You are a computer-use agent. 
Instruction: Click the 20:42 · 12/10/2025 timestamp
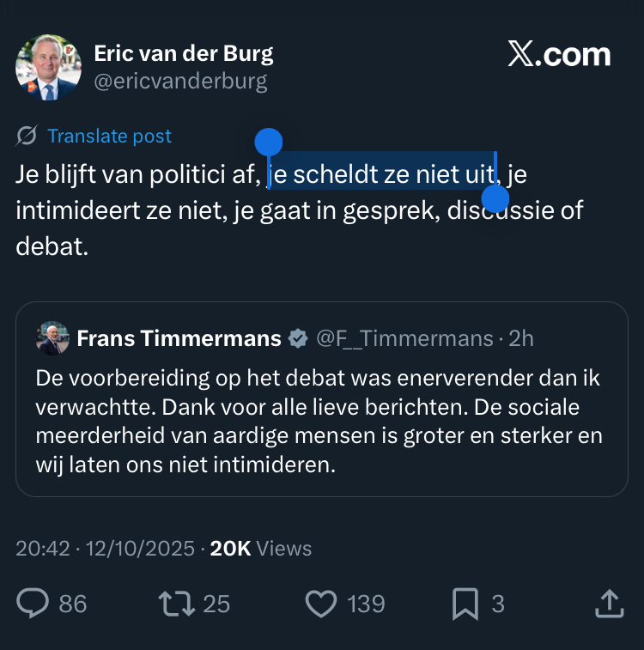tap(105, 548)
